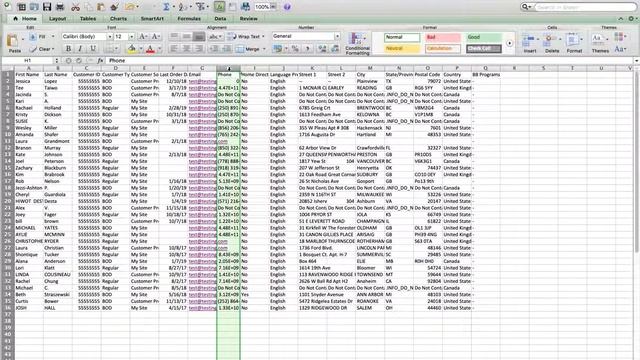Switch to the Charts tab

[118, 19]
